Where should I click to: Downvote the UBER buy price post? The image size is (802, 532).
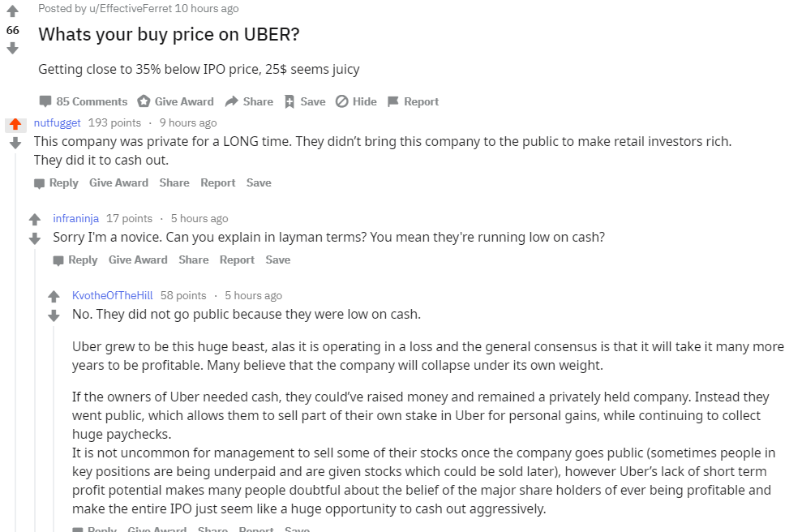12,48
